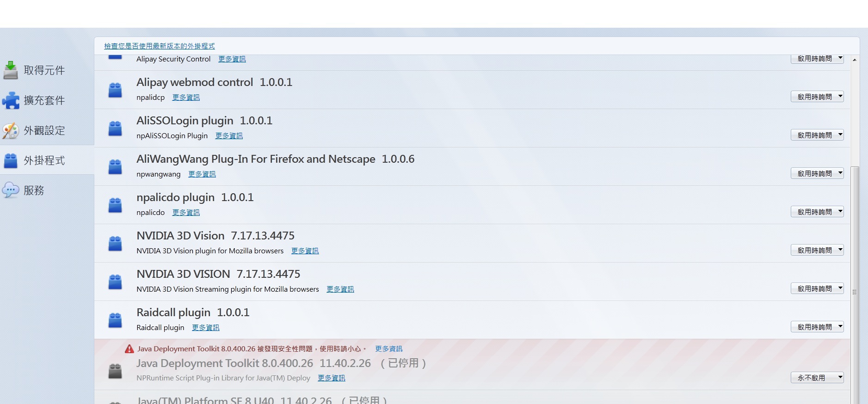Open activation dropdown for AliSSOLogin plugin
Image resolution: width=868 pixels, height=404 pixels.
[817, 135]
